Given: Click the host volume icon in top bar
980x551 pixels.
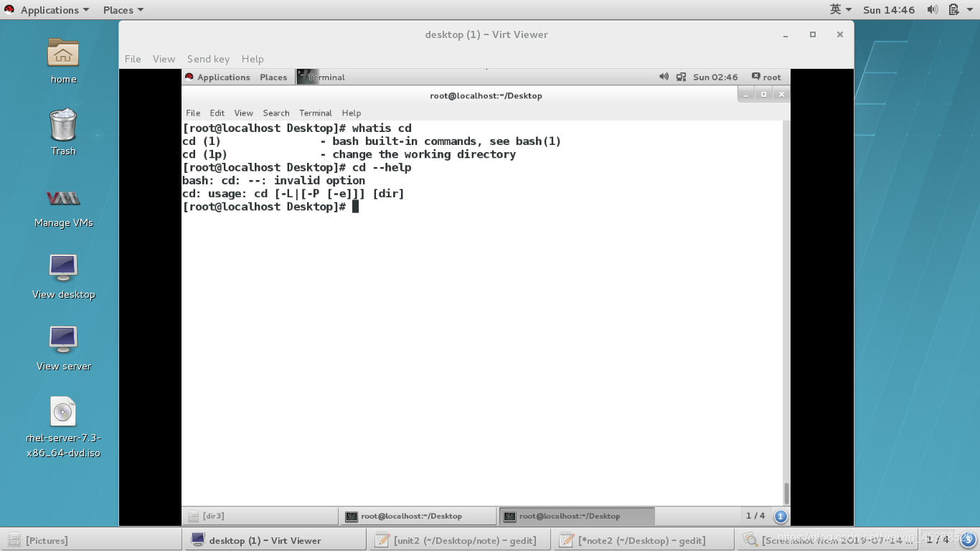Looking at the screenshot, I should (934, 9).
